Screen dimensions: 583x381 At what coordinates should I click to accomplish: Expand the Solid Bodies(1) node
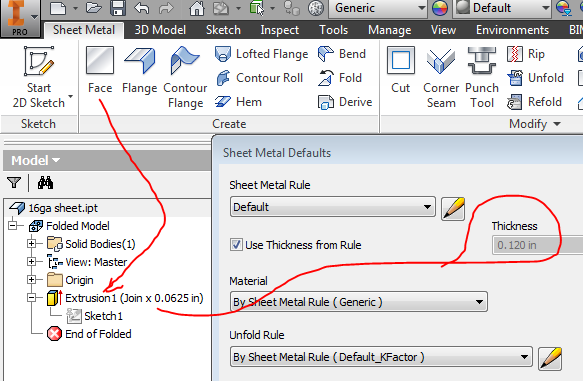point(32,244)
